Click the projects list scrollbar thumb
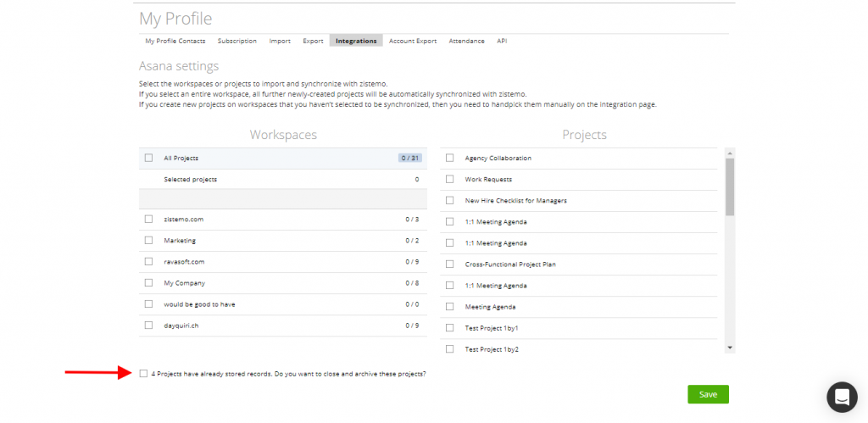868x423 pixels. coord(730,186)
